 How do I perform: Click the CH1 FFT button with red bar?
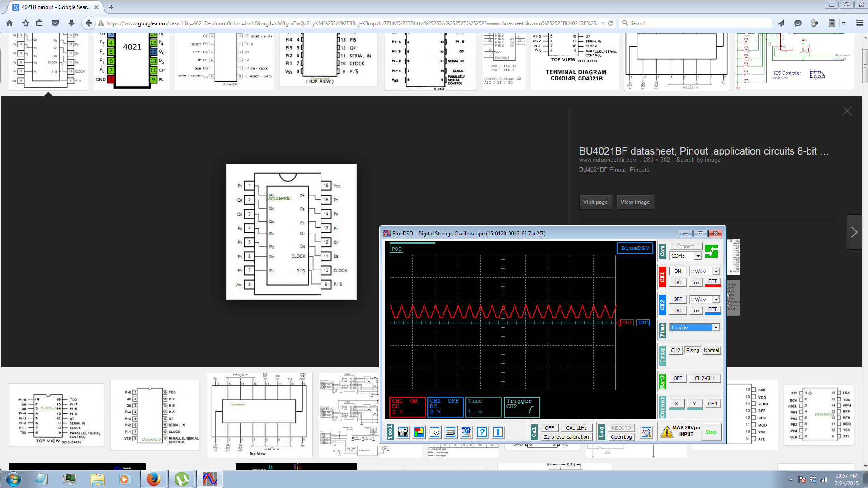pyautogui.click(x=712, y=282)
